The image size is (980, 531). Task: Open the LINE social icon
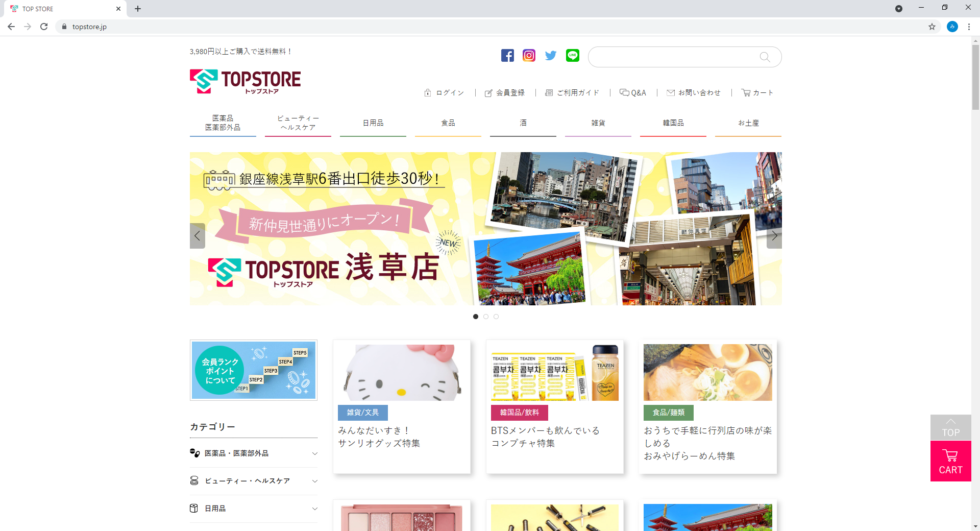pos(573,56)
